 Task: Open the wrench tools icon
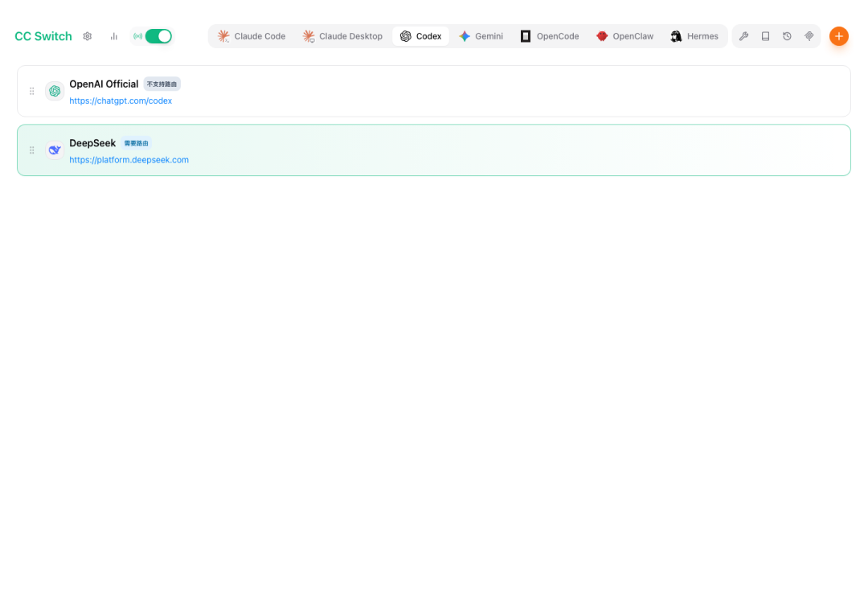tap(744, 36)
